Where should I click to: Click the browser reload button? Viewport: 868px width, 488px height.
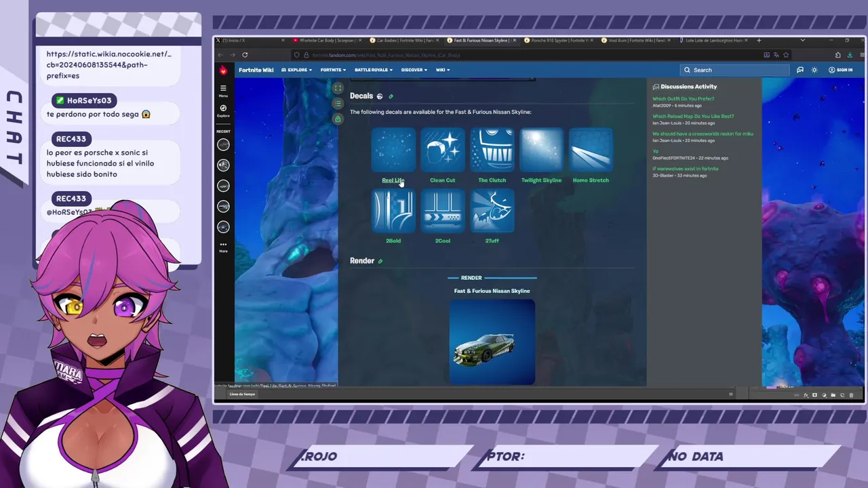245,55
